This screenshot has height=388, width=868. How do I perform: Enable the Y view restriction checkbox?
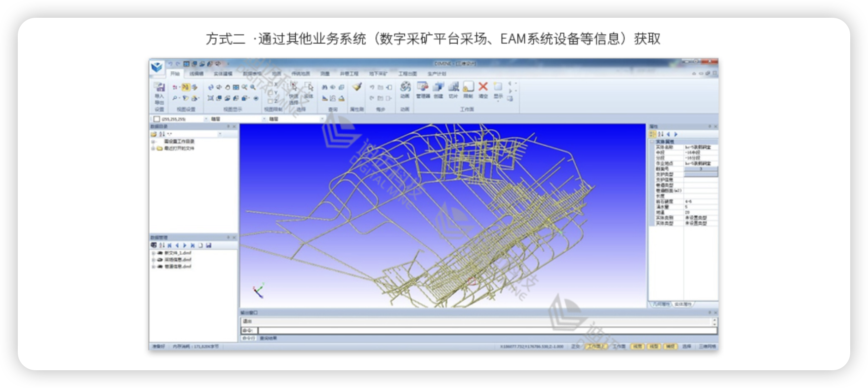[271, 93]
